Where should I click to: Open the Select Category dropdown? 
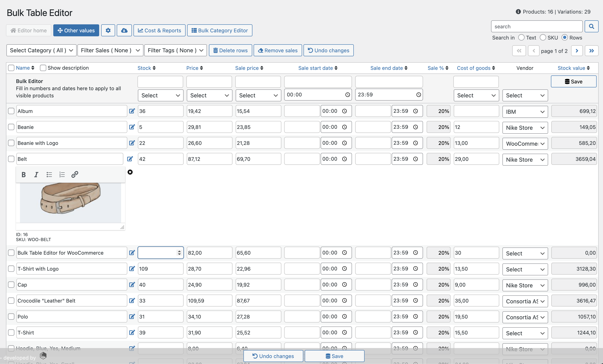[x=41, y=50]
